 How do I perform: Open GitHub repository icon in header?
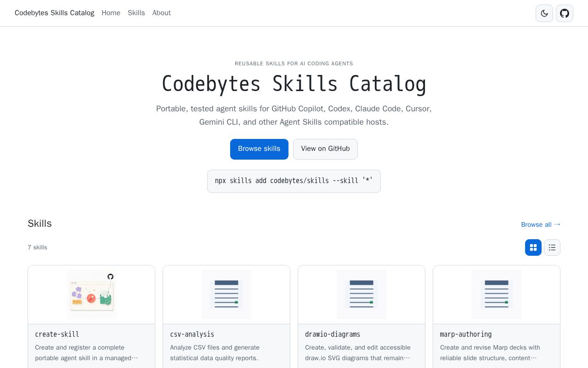click(x=565, y=13)
